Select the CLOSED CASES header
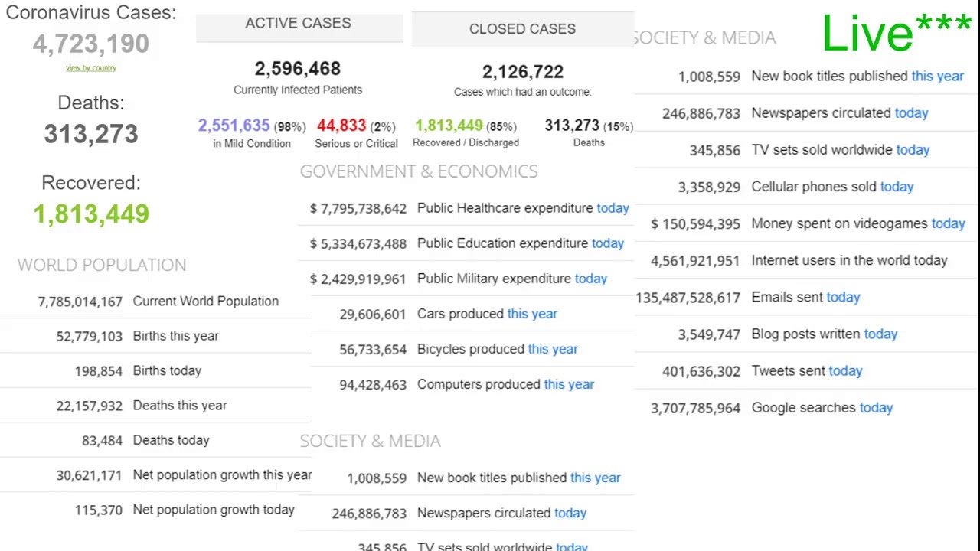Screen dimensions: 980x551 [x=522, y=28]
